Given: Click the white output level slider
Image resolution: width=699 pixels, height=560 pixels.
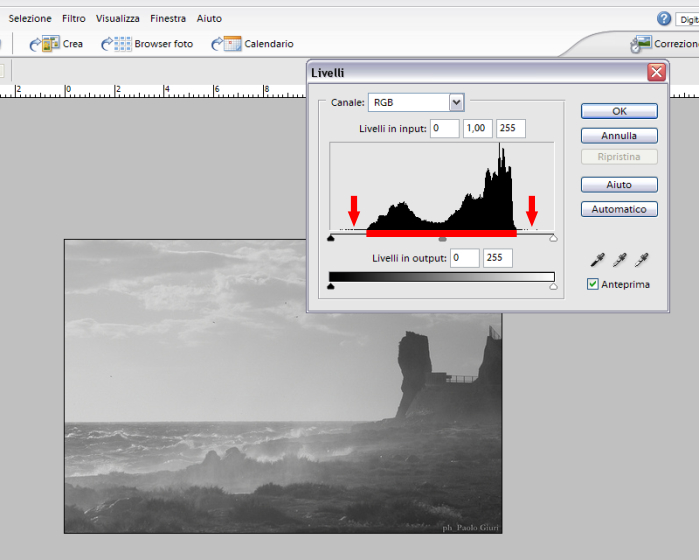Looking at the screenshot, I should [553, 287].
